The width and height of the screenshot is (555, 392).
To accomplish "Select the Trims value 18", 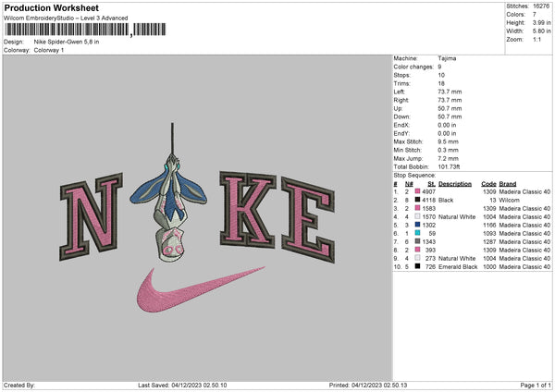I will 441,83.
